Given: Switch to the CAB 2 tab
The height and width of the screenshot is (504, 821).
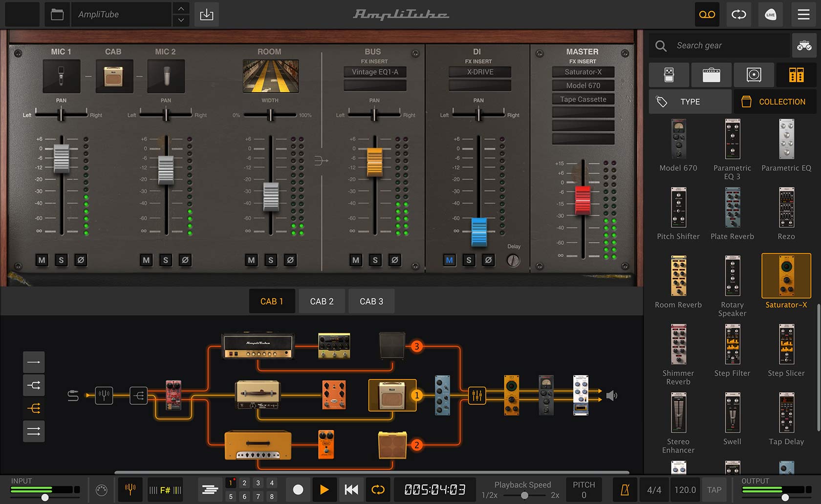Looking at the screenshot, I should click(x=322, y=301).
